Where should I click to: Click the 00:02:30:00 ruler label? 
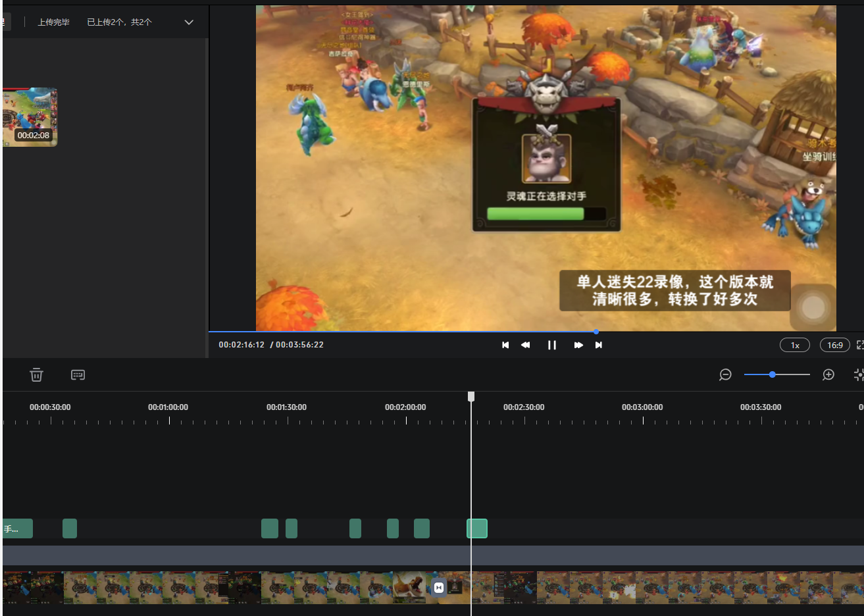524,407
